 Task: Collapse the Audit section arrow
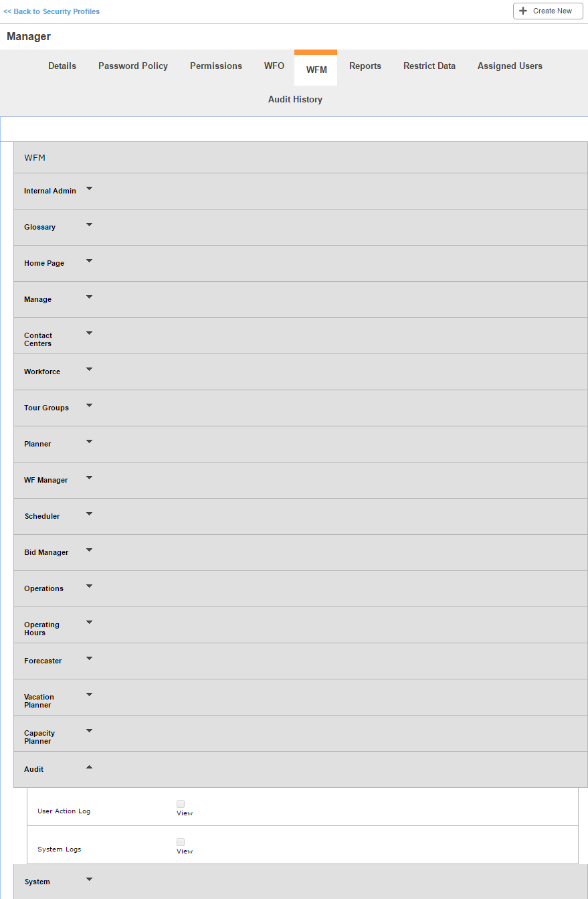90,767
